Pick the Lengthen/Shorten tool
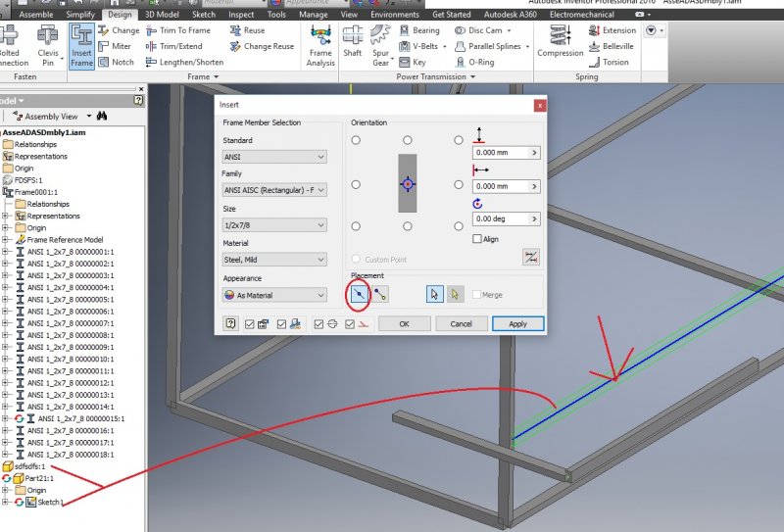This screenshot has height=532, width=784. click(184, 62)
